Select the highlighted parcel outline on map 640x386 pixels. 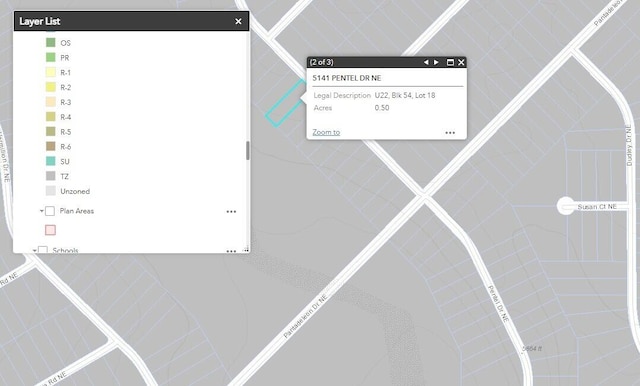tap(285, 103)
